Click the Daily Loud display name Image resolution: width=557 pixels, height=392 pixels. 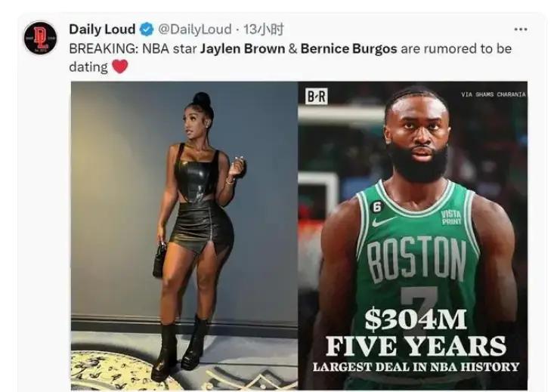[x=102, y=29]
